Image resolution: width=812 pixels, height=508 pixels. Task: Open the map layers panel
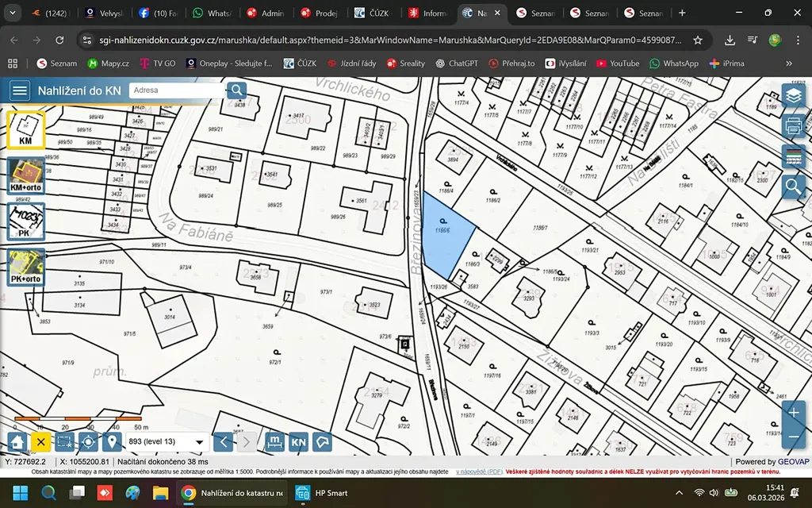(793, 96)
